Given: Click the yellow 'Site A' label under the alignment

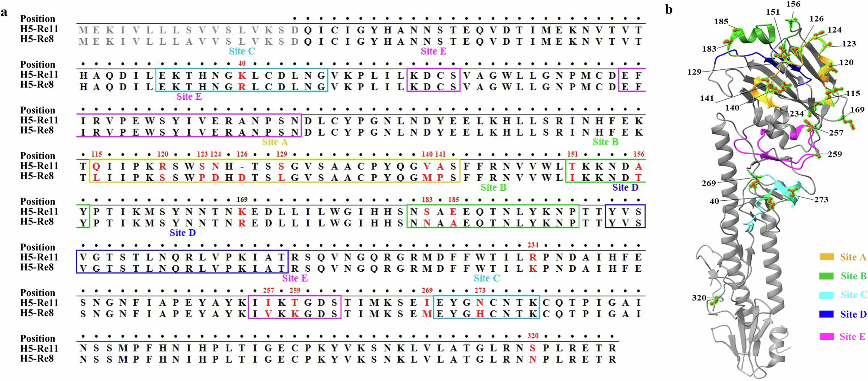Looking at the screenshot, I should 275,142.
